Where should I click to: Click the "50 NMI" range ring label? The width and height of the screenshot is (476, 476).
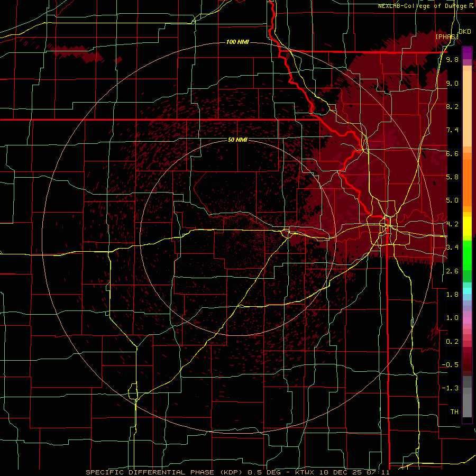[x=237, y=140]
